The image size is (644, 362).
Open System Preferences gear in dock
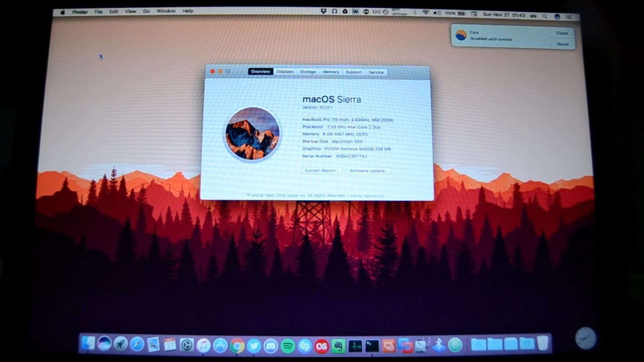(187, 345)
